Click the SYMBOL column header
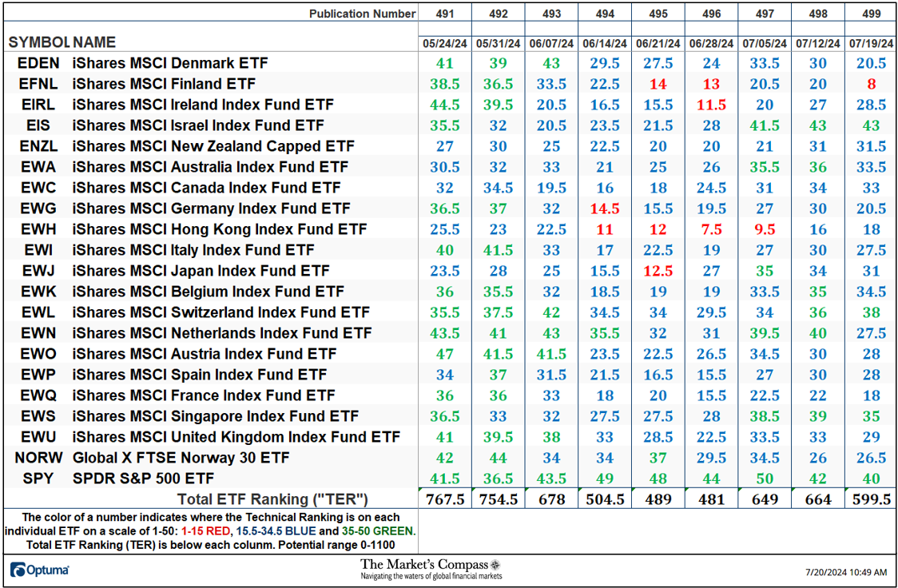 pyautogui.click(x=38, y=42)
